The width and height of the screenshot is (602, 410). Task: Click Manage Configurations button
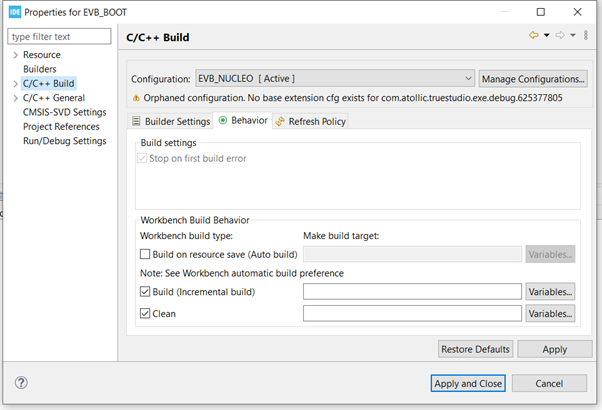[x=533, y=79]
